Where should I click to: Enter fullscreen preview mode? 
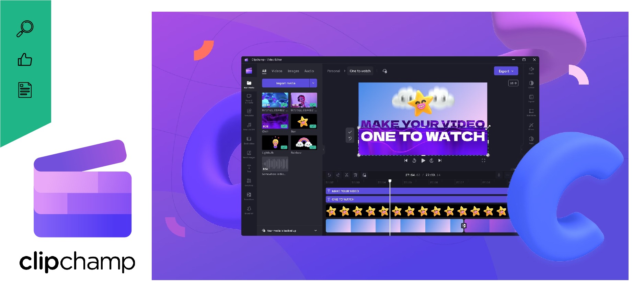[x=483, y=161]
